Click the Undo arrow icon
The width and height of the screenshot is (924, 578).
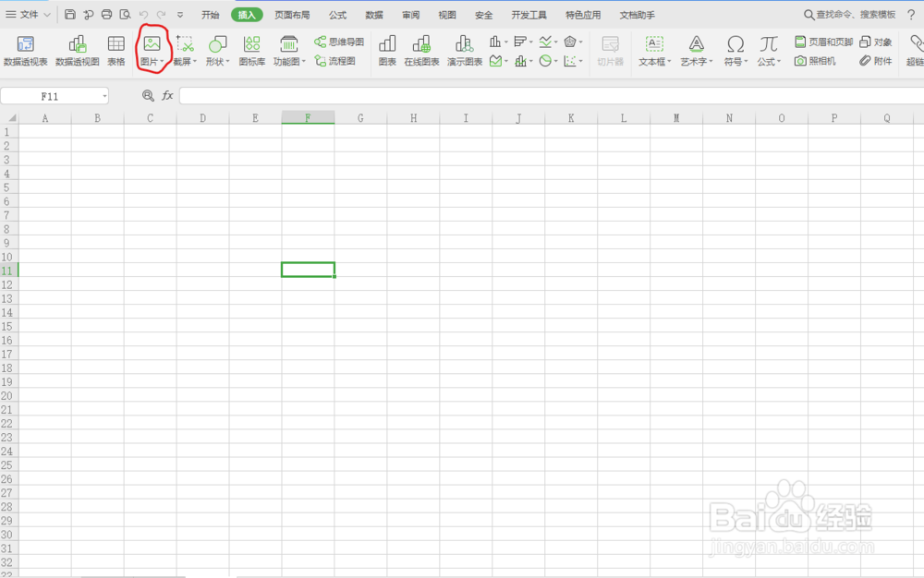tap(143, 14)
